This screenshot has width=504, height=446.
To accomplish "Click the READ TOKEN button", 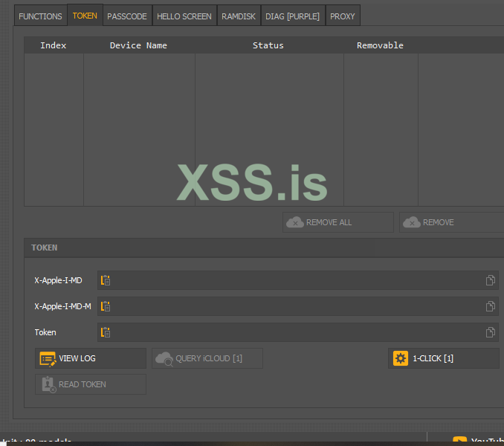I will [x=91, y=384].
